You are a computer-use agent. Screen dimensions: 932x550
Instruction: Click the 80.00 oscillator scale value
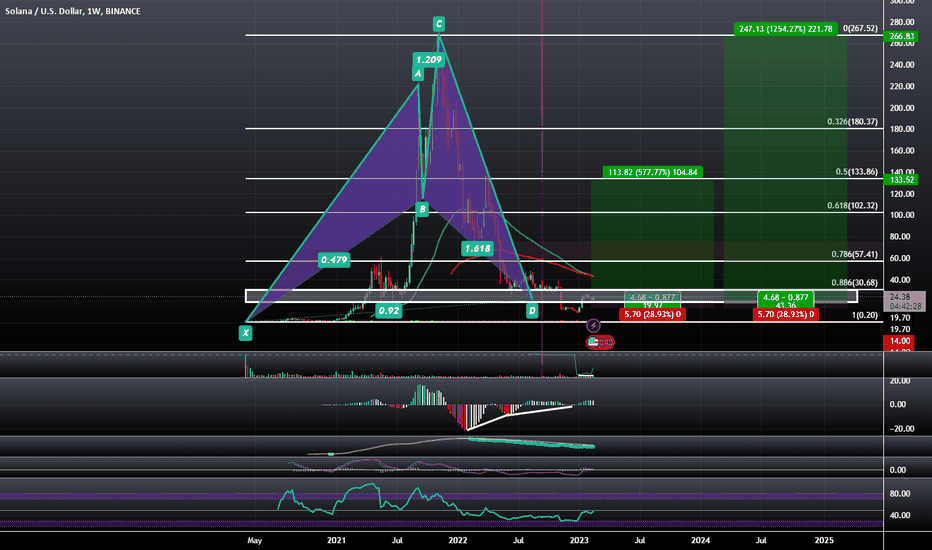pos(900,494)
